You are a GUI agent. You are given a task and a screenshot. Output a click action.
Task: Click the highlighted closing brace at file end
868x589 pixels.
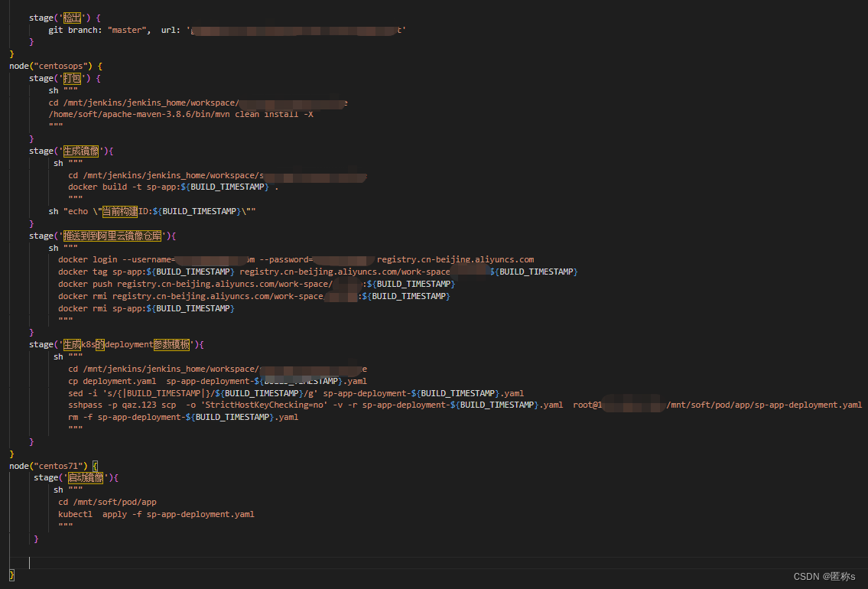pos(11,575)
